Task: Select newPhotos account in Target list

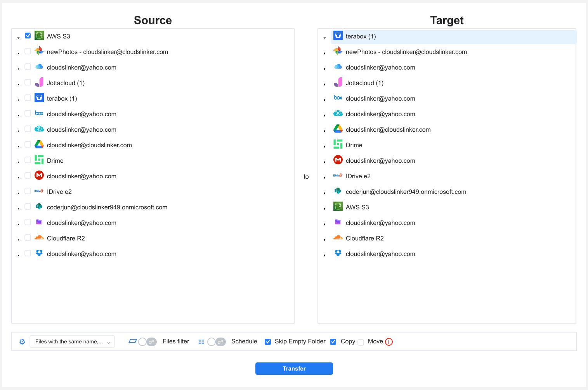Action: click(406, 52)
